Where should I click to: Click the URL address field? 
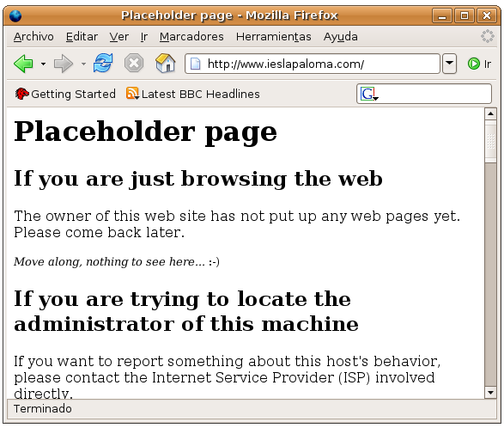[313, 64]
